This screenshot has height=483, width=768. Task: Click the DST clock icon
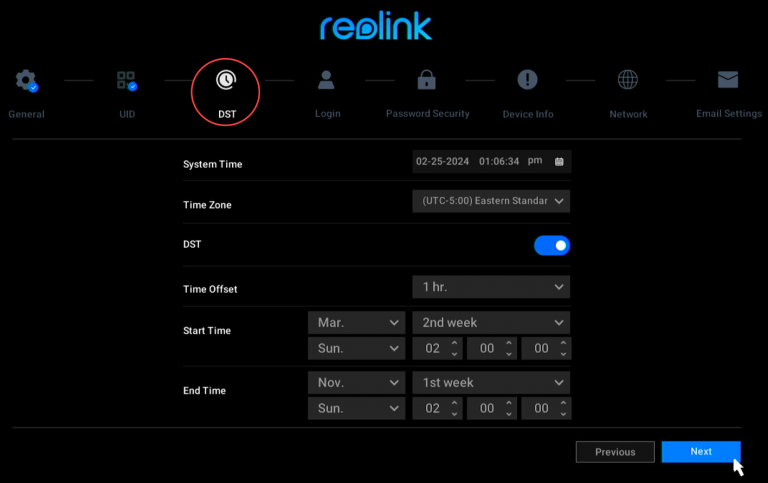click(226, 81)
